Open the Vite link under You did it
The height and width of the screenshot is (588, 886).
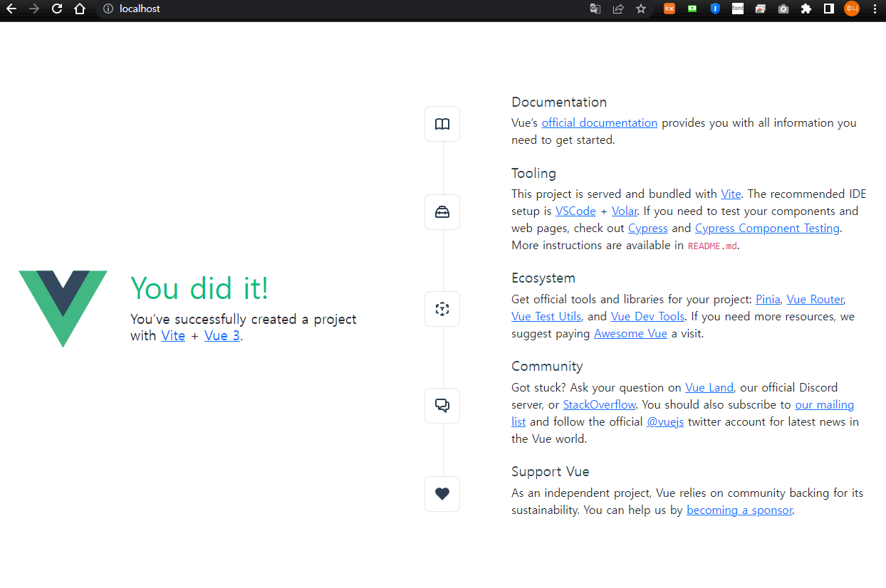coord(173,336)
